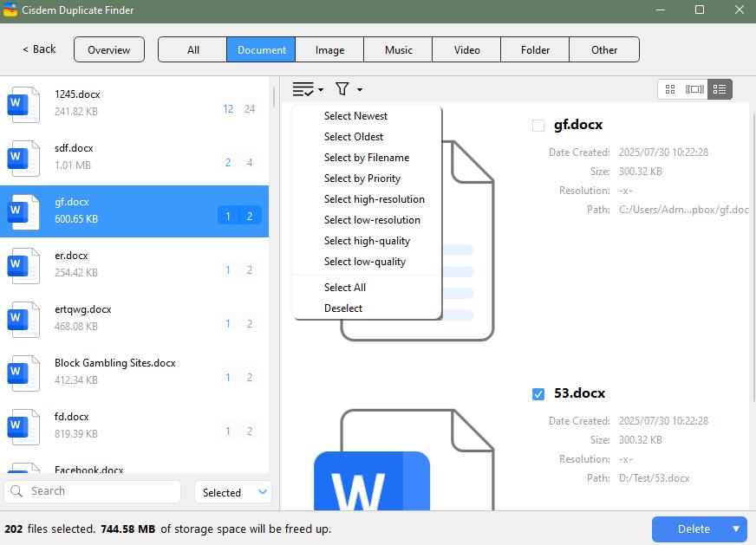Viewport: 756px width, 545px height.
Task: Go Back to previous screen
Action: (39, 49)
